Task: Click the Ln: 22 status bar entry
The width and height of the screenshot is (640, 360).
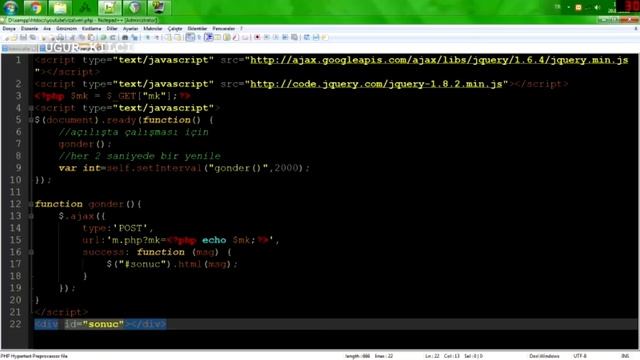Action: click(432, 356)
